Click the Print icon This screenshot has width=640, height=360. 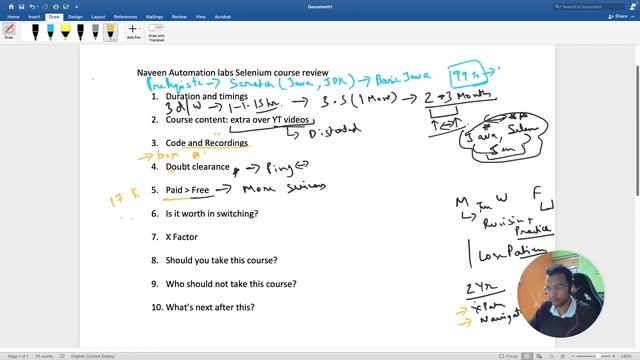(x=56, y=7)
